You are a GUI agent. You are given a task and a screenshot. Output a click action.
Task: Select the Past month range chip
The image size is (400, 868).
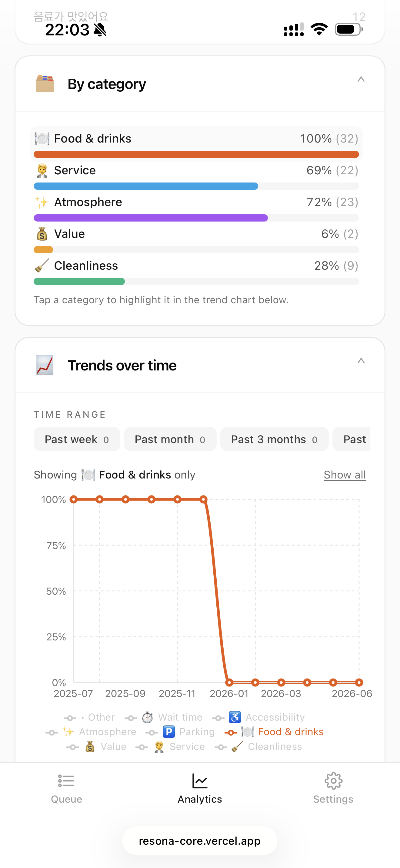click(170, 439)
